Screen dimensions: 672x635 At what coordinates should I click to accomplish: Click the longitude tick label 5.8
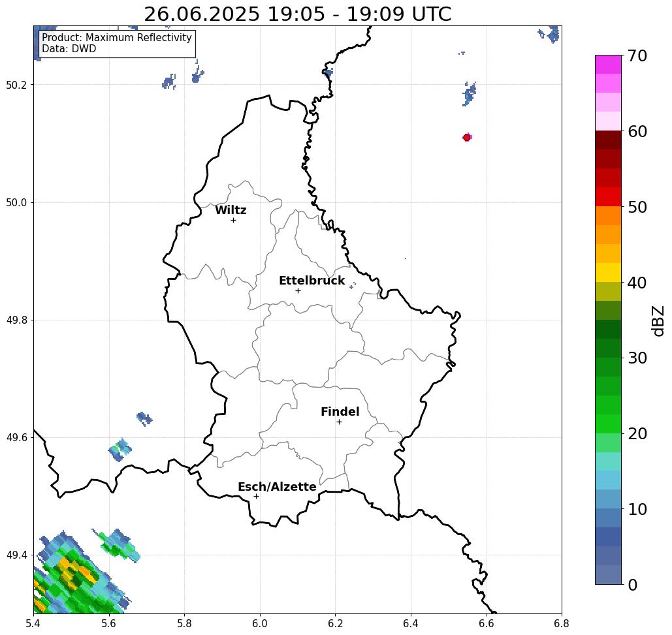click(x=185, y=623)
